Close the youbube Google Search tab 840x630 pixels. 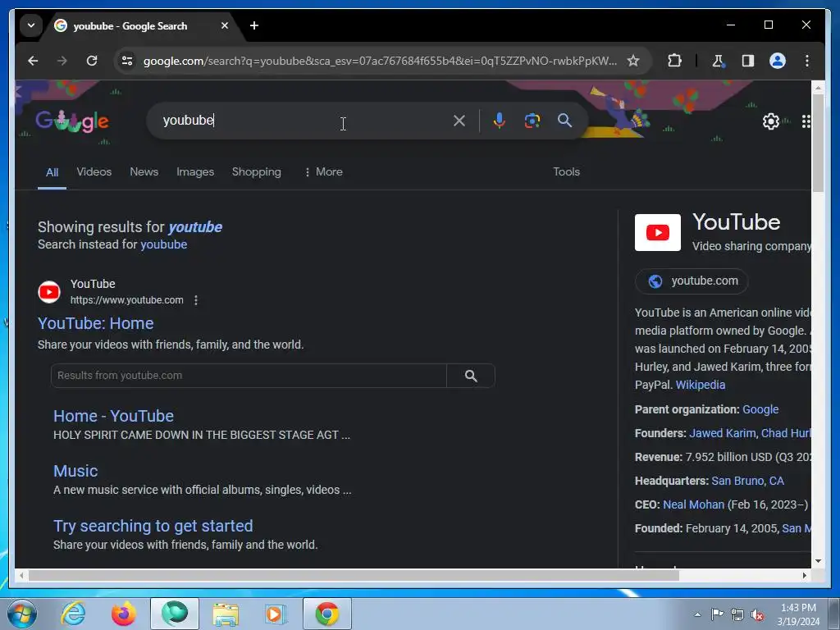(x=225, y=25)
